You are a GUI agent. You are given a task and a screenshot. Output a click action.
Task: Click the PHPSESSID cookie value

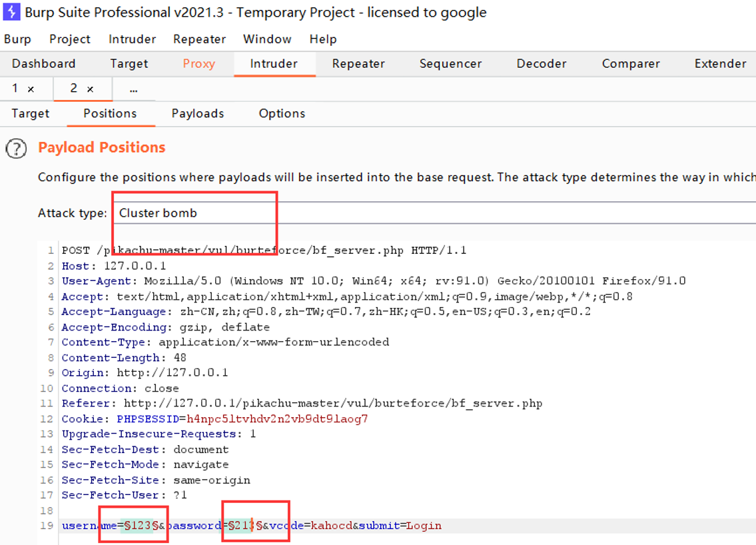(277, 418)
